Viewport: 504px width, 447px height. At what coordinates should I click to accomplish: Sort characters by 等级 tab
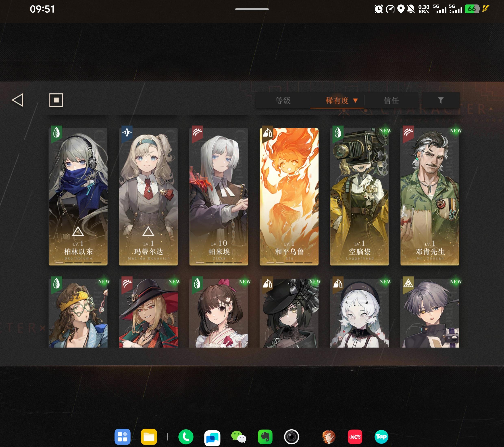point(283,101)
